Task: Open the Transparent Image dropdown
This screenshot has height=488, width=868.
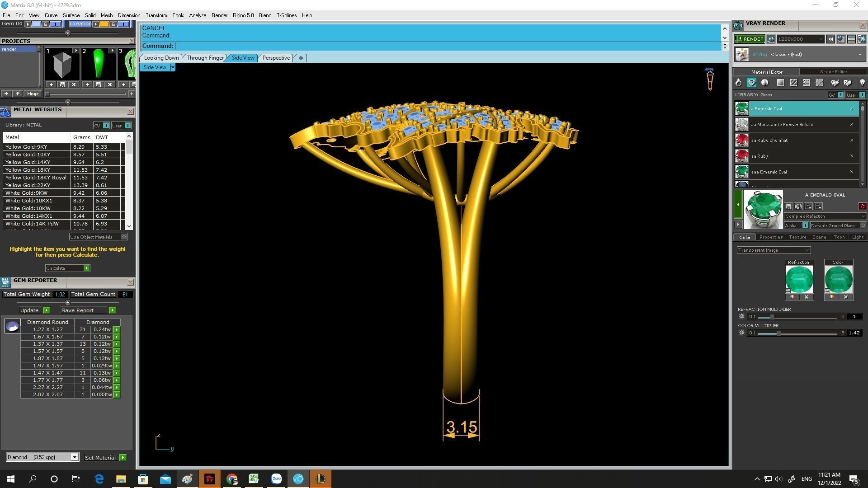Action: tap(774, 250)
